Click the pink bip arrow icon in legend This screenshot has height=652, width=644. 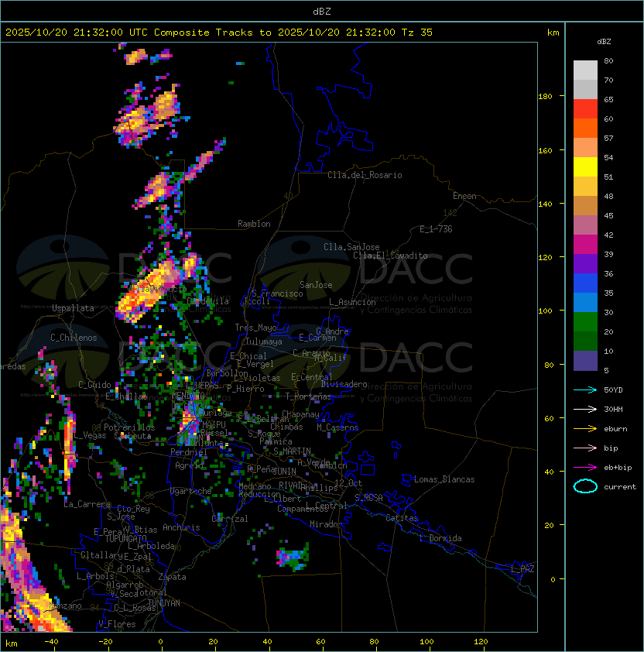point(585,448)
